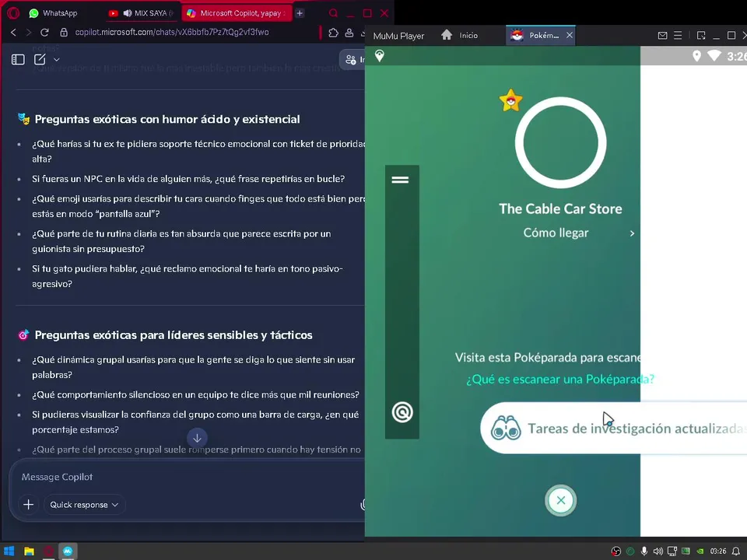Jump to latest message down arrow
The width and height of the screenshot is (747, 560).
pos(197,438)
